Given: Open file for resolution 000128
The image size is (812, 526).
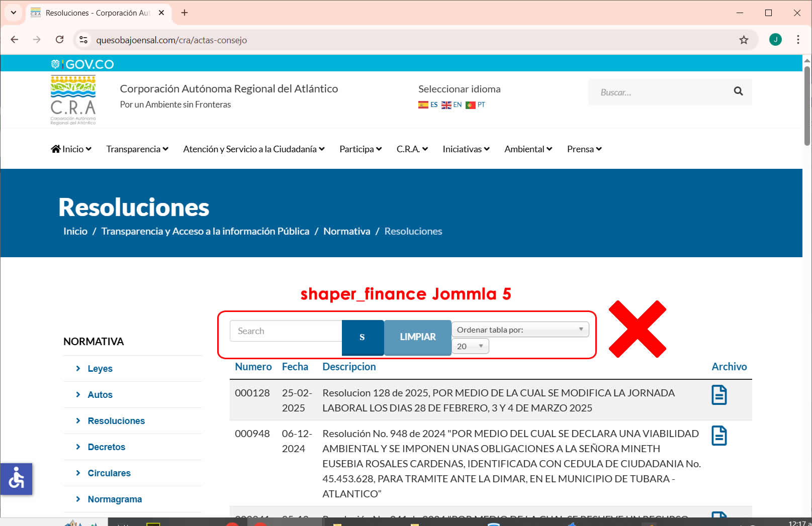Looking at the screenshot, I should tap(719, 395).
